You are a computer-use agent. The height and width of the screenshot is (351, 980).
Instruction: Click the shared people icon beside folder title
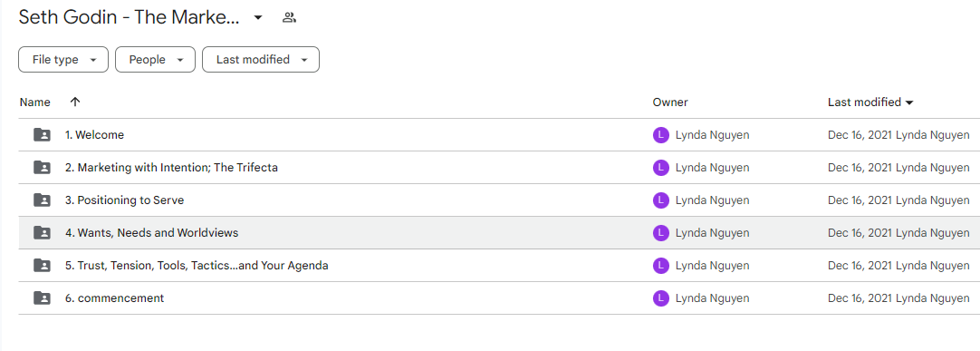pos(289,17)
